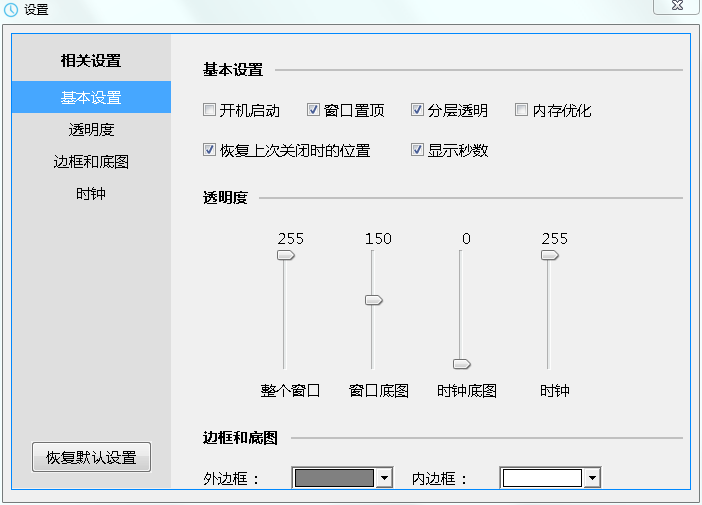Click the 时钟底图 slider handle
Screen dimensions: 702x505
(461, 363)
